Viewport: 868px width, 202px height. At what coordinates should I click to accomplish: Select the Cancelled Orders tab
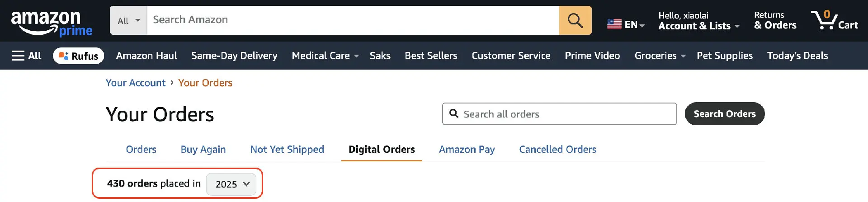tap(557, 149)
